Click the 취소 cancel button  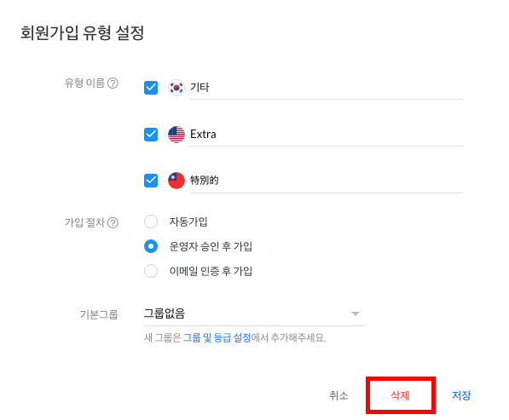click(338, 395)
